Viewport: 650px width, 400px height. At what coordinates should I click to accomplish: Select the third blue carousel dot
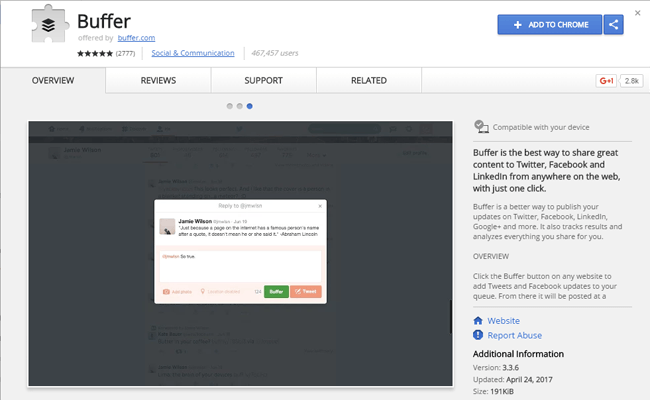(250, 106)
